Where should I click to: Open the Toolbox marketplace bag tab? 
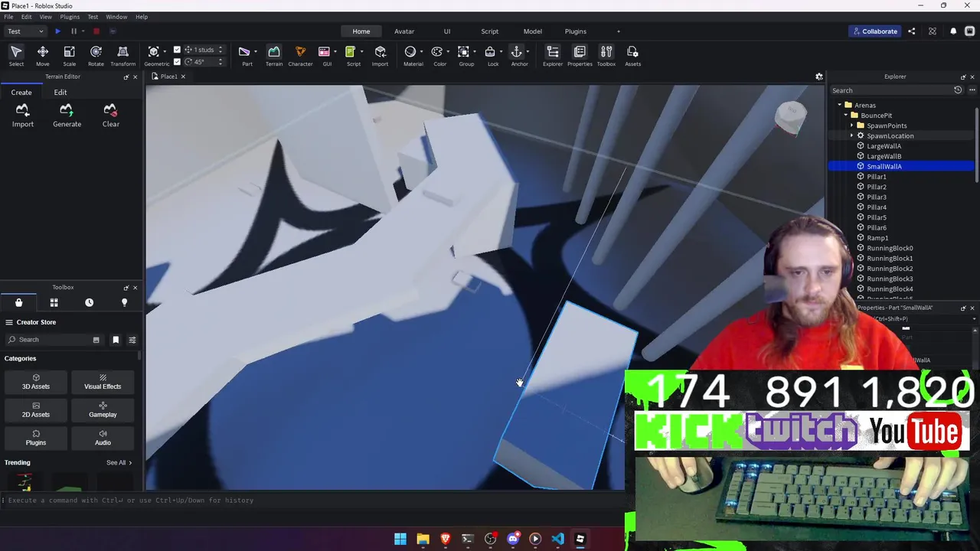click(x=19, y=302)
